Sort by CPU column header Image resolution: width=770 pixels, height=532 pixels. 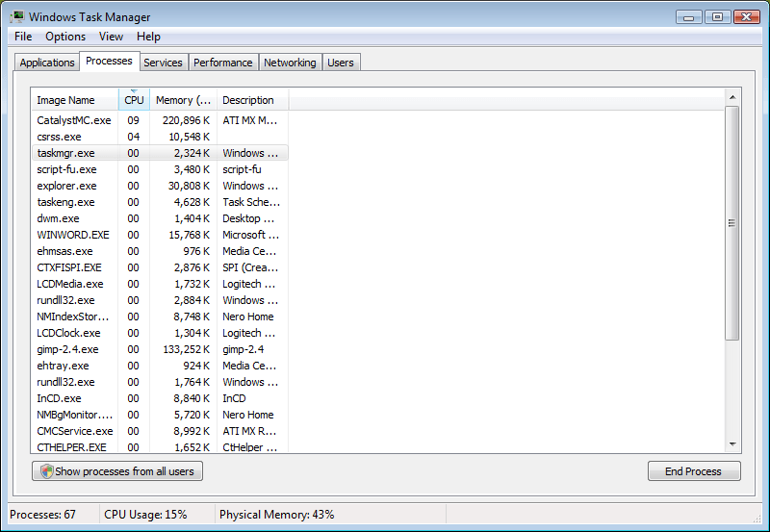[134, 100]
